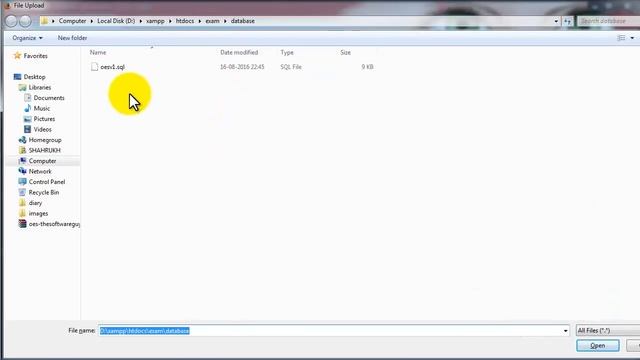Go forward with the Forward arrow button

coord(25,21)
